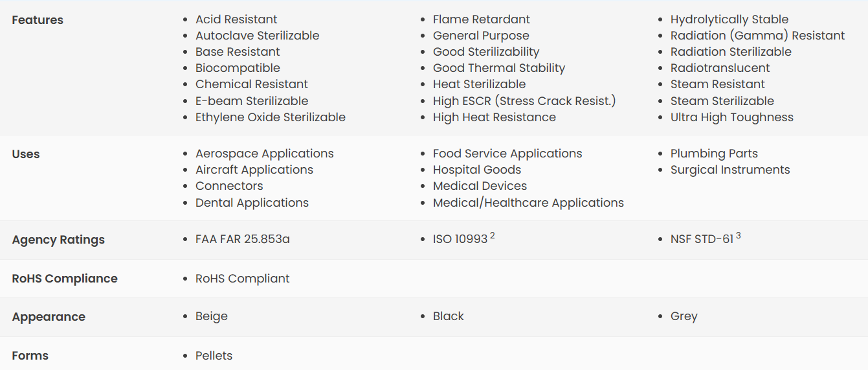
Task: Click the Ultra High Toughness feature
Action: [732, 117]
